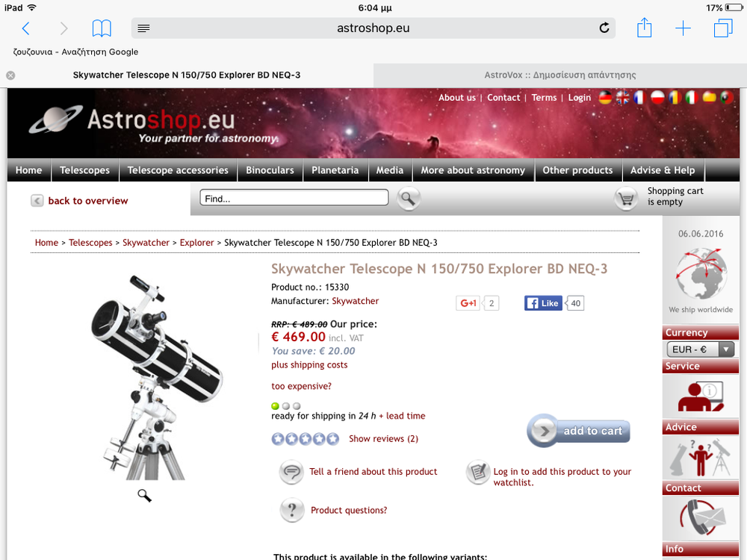Enlarge product image with magnifier icon
Viewport: 747px width, 560px height.
[144, 496]
